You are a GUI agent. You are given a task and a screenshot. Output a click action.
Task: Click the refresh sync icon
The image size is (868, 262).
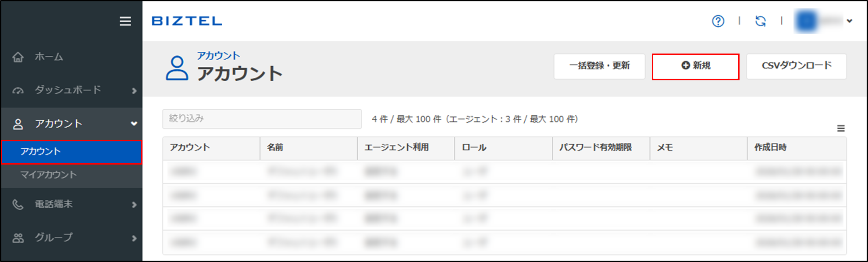point(761,21)
